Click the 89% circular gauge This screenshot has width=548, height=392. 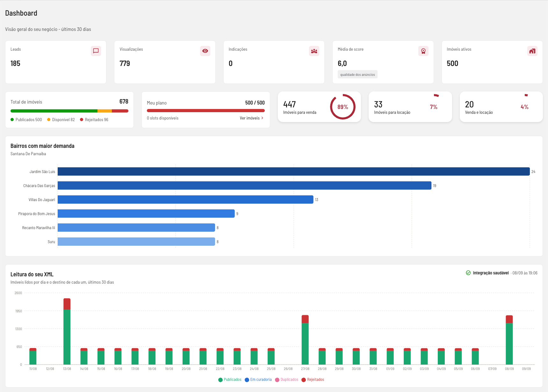point(343,107)
